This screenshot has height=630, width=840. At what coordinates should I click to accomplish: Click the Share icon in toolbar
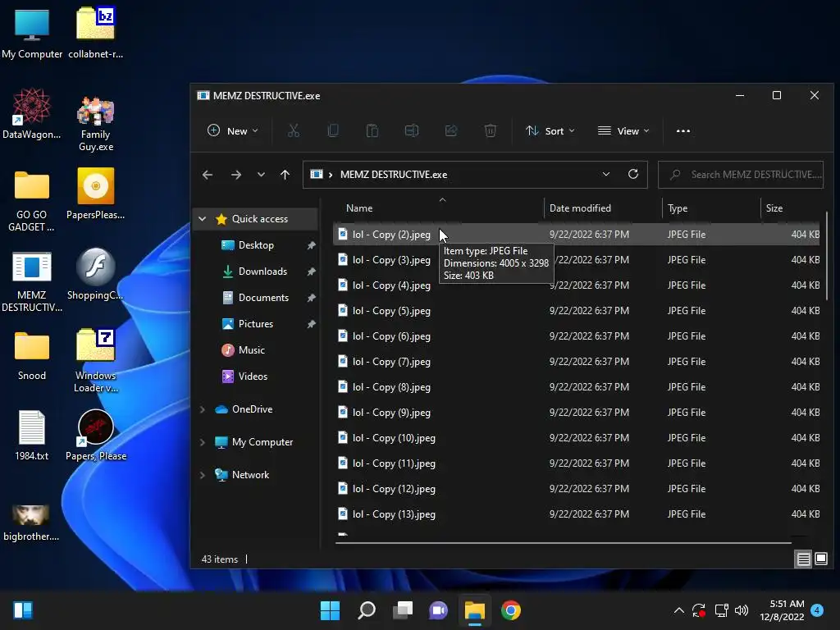click(x=451, y=130)
